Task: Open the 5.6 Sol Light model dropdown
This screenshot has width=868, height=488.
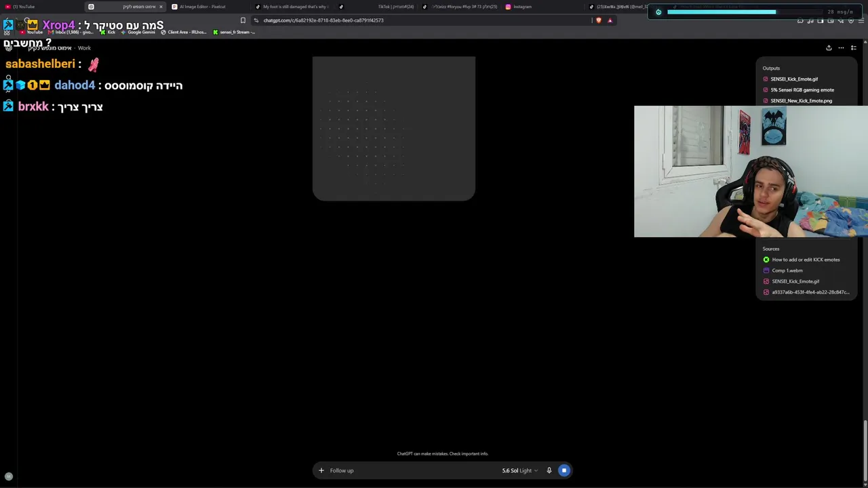Action: click(x=519, y=470)
